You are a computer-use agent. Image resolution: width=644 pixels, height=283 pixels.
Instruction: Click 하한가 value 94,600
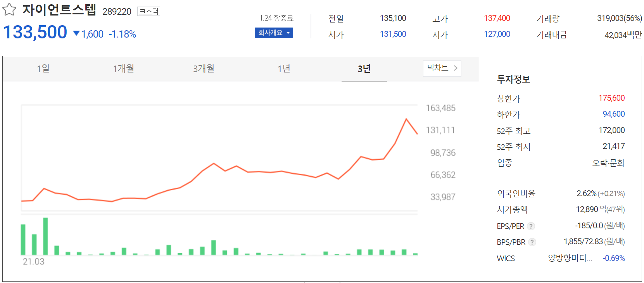(614, 114)
